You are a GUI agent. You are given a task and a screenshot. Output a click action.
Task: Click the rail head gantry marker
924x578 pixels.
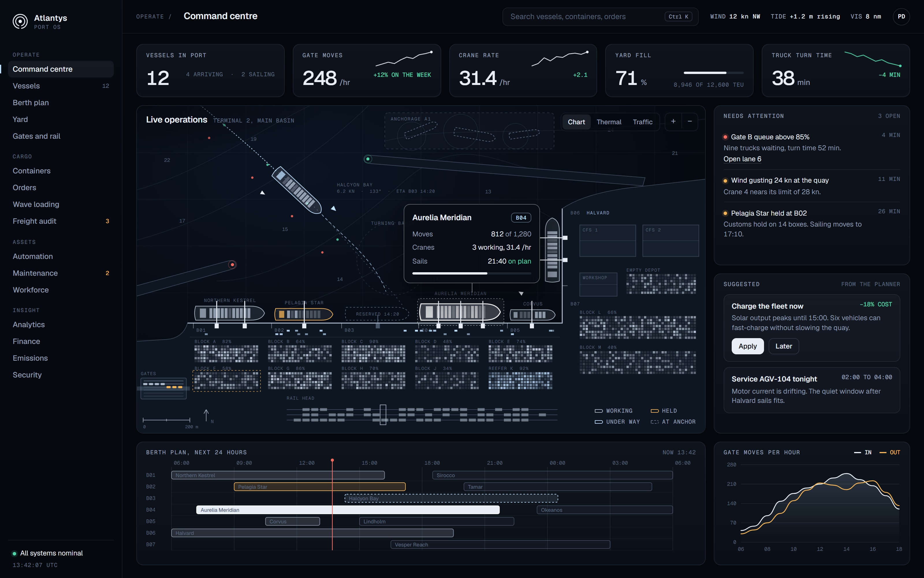(383, 415)
